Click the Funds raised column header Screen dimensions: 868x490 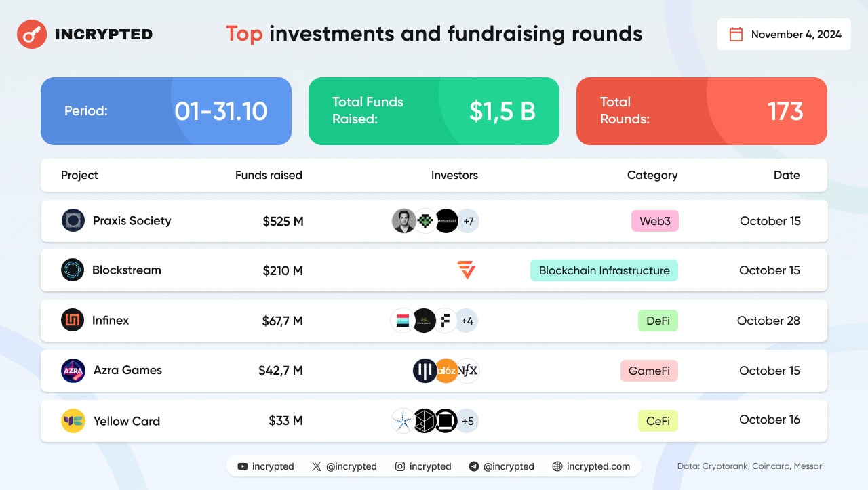(269, 175)
